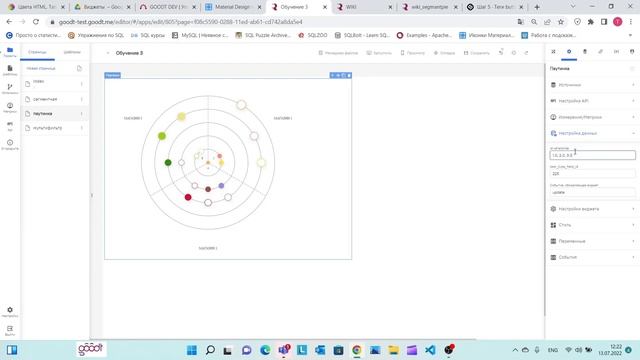The height and width of the screenshot is (360, 640).
Task: Click the purple dot on radar chart
Action: (x=221, y=186)
